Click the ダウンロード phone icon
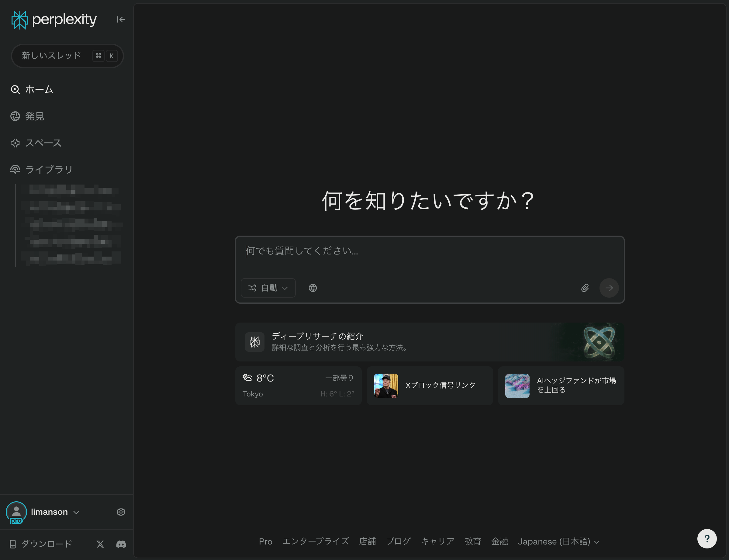Image resolution: width=729 pixels, height=560 pixels. (13, 544)
